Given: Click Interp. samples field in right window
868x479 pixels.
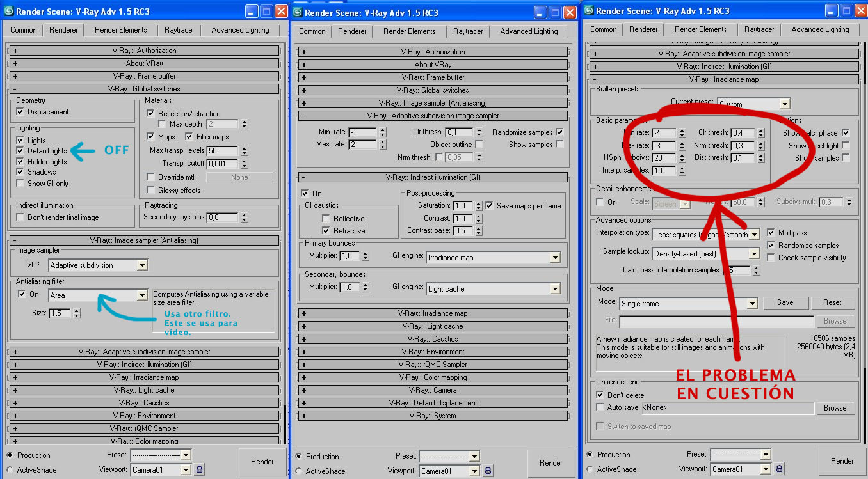Looking at the screenshot, I should [x=664, y=171].
